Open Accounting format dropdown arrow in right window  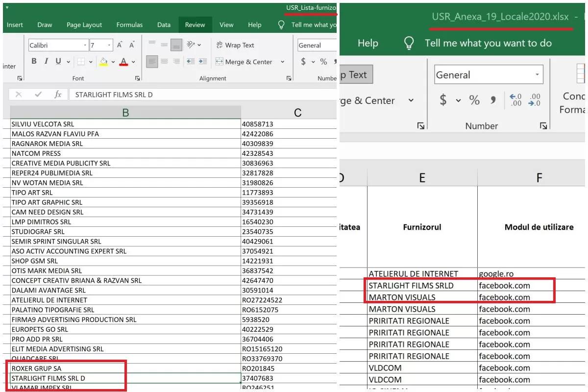pyautogui.click(x=458, y=101)
